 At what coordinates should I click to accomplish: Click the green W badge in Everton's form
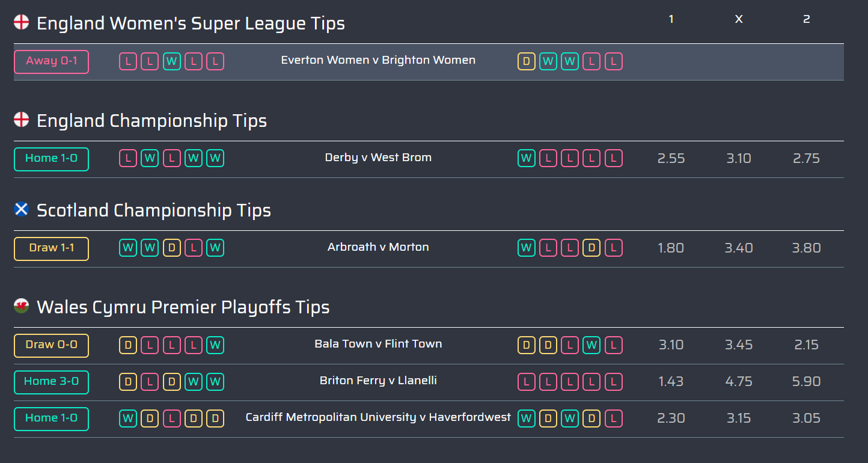172,61
